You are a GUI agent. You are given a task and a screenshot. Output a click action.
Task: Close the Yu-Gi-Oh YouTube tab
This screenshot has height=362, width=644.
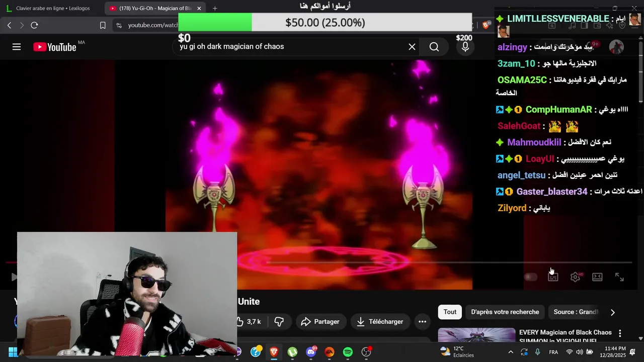tap(199, 9)
